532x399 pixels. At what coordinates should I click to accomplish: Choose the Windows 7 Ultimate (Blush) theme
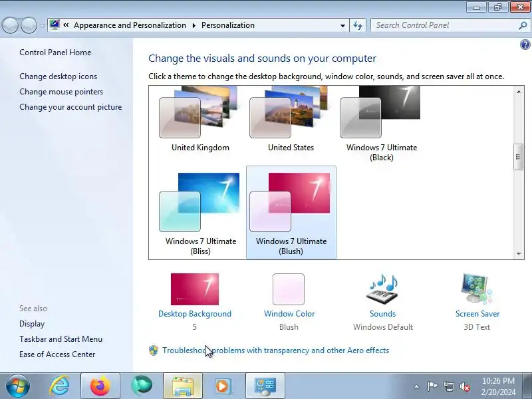coord(291,213)
